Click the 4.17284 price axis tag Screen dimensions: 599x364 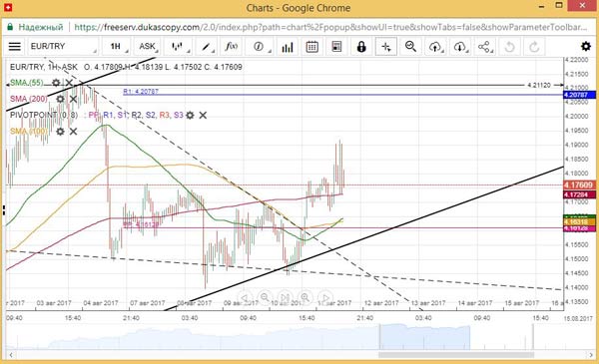[x=579, y=194]
